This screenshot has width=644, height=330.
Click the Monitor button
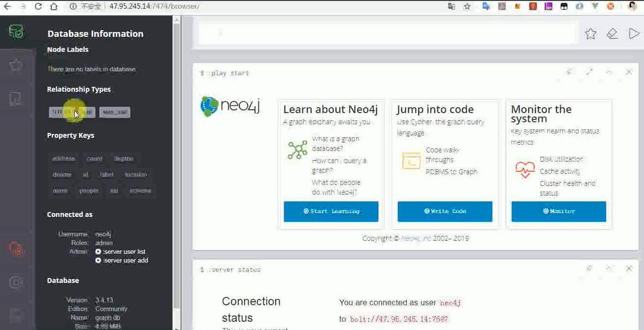[559, 212]
